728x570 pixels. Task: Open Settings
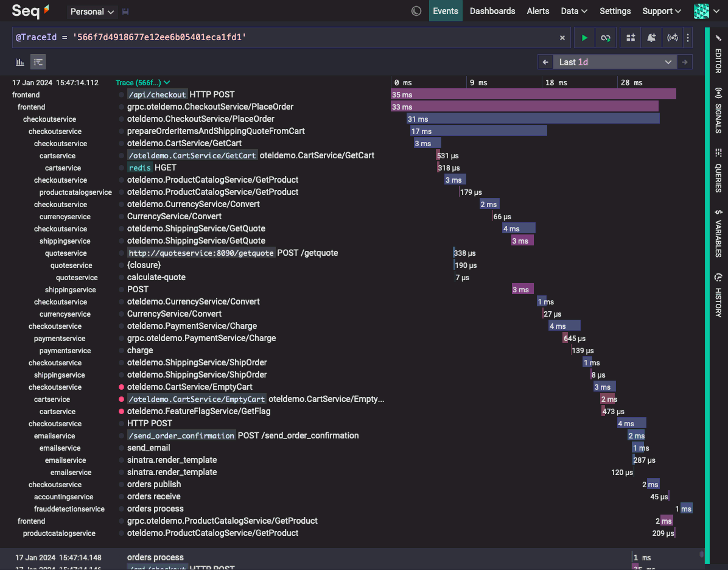(615, 11)
